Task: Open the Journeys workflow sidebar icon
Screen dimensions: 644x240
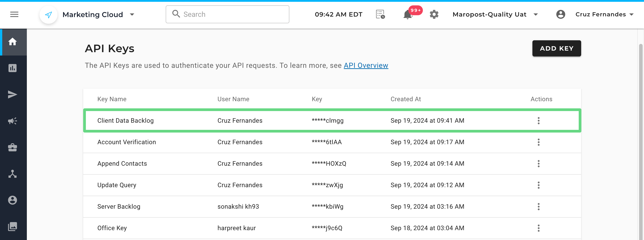Action: 13,174
